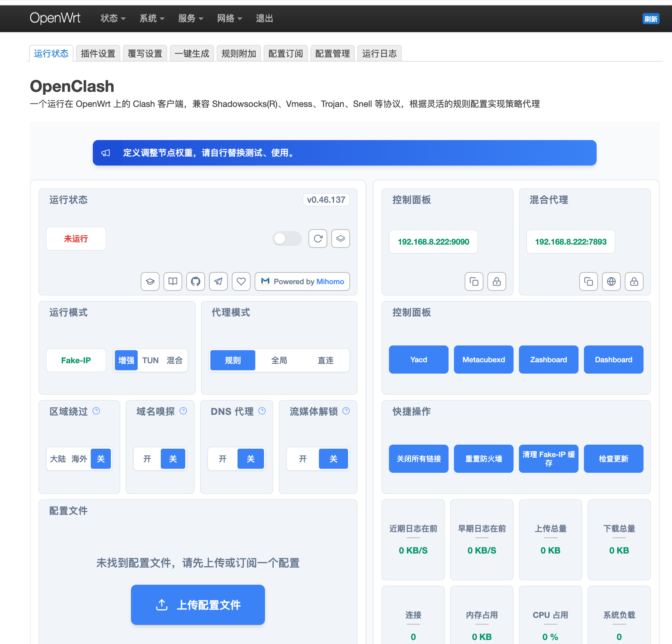Open the graduation cap wiki icon

(150, 281)
